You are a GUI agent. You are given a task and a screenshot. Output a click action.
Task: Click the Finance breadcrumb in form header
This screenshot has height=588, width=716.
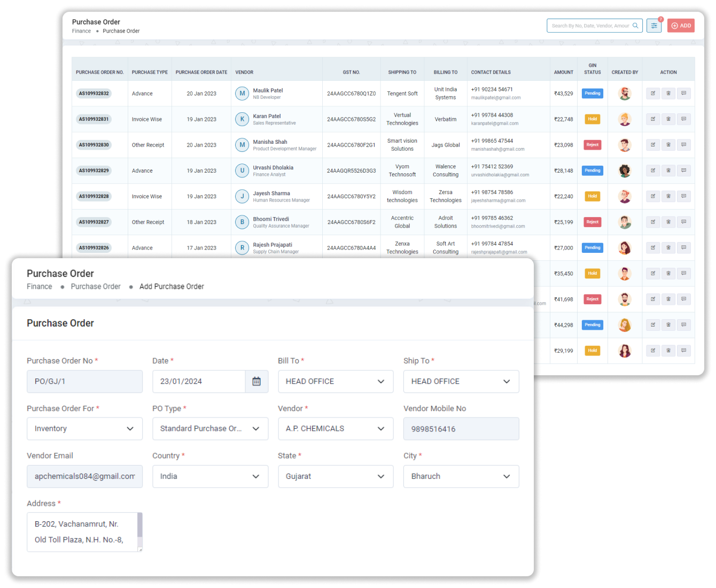pos(40,287)
